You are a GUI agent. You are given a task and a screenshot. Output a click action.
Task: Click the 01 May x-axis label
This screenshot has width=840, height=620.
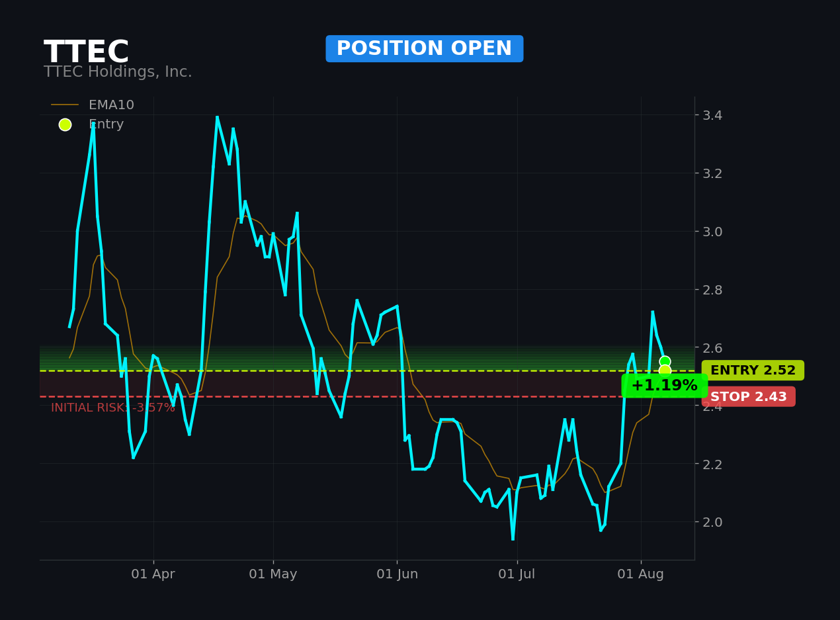(x=273, y=574)
